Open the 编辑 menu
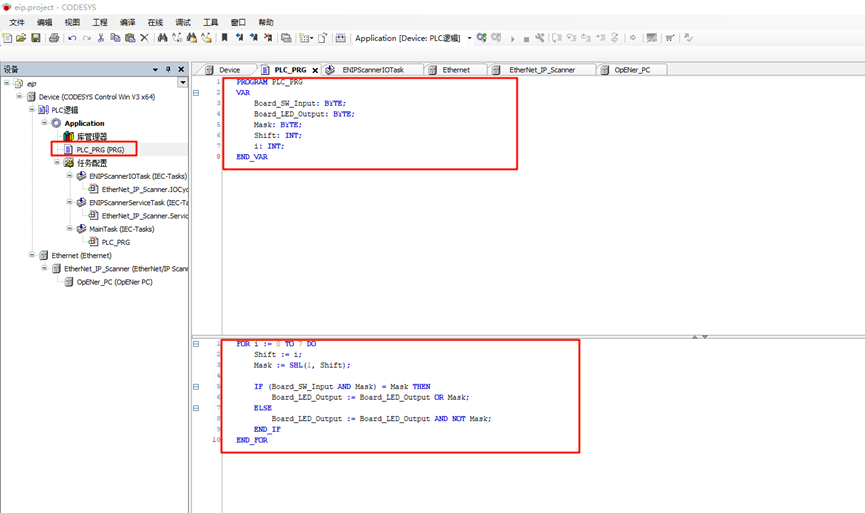 (x=45, y=22)
